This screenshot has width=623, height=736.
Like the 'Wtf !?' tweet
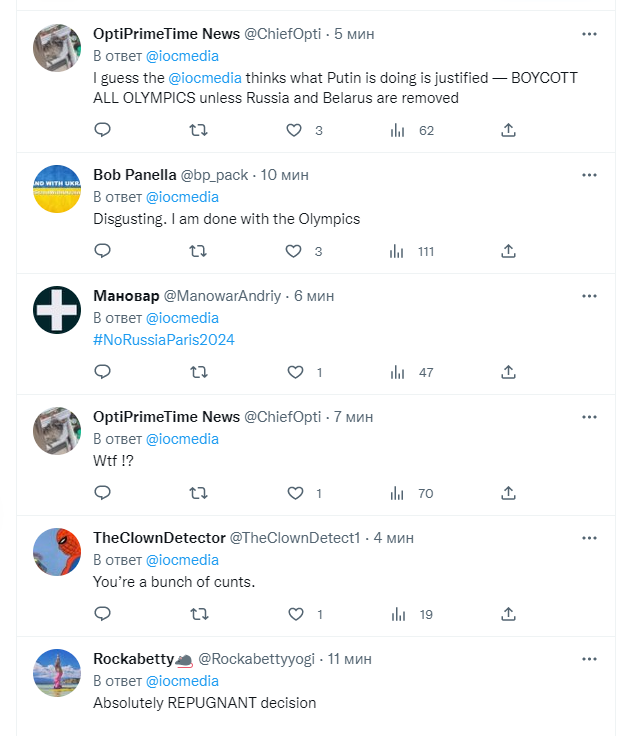coord(295,493)
